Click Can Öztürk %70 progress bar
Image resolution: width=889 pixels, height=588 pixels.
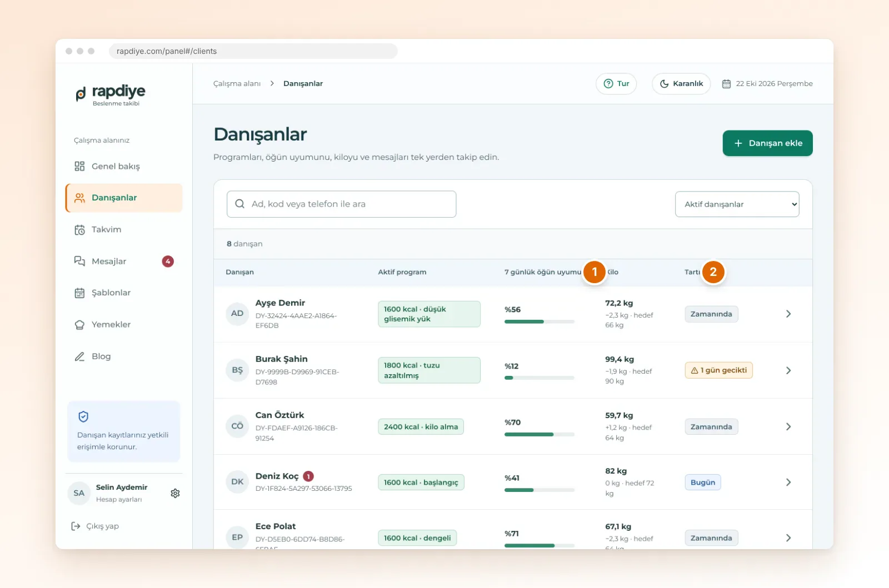point(539,435)
